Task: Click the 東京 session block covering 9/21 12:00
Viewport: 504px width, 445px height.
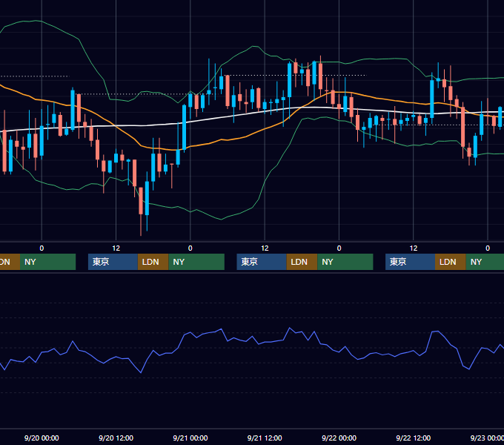Action: [x=262, y=262]
